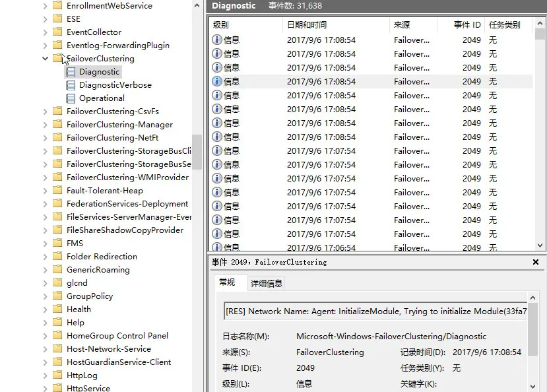Click details pane scrollbar down arrow
The width and height of the screenshot is (547, 392).
tap(532, 386)
